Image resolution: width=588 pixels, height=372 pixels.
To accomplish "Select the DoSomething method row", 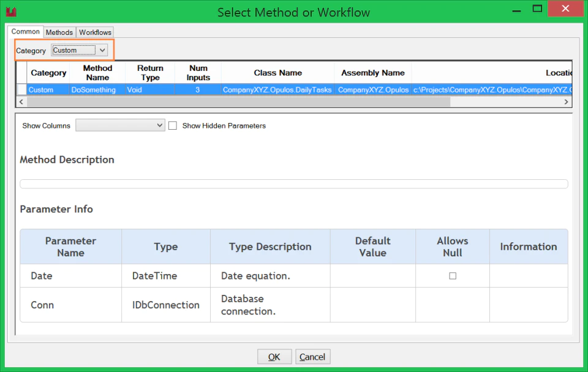I will tap(295, 89).
